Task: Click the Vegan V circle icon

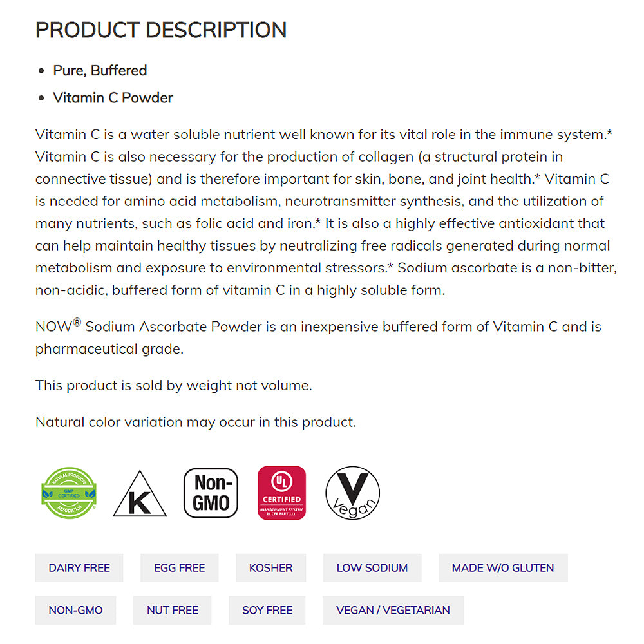Action: click(x=352, y=493)
